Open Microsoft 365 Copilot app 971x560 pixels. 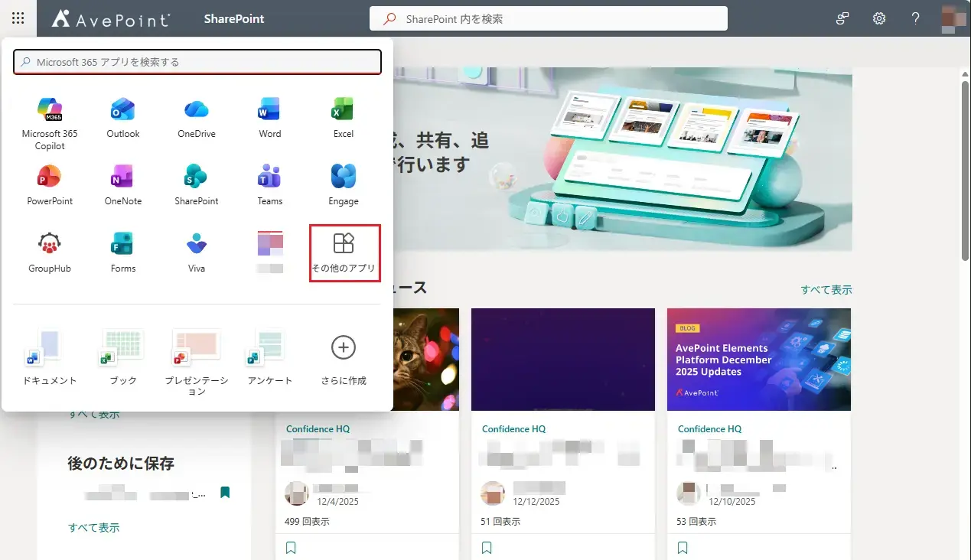pyautogui.click(x=50, y=123)
